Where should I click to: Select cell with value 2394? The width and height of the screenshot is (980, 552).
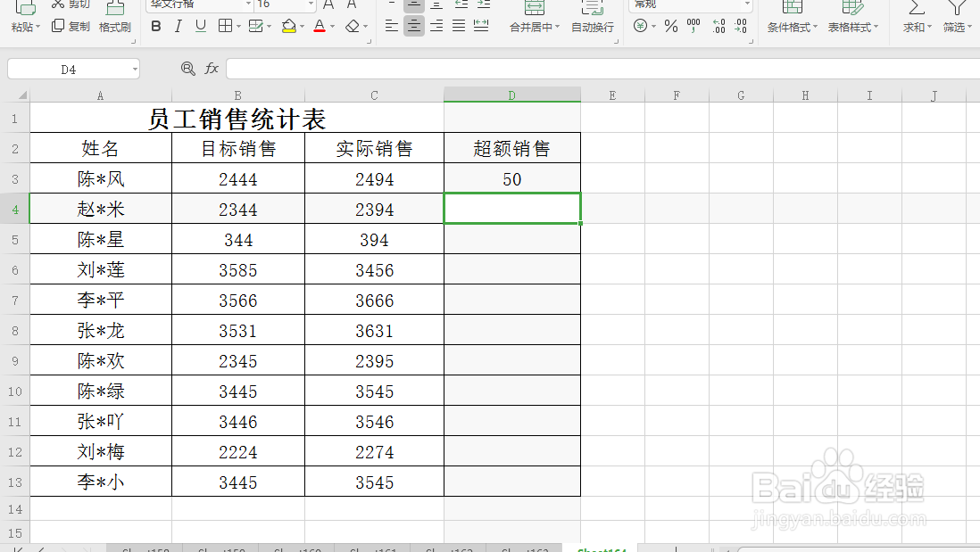[x=374, y=210]
